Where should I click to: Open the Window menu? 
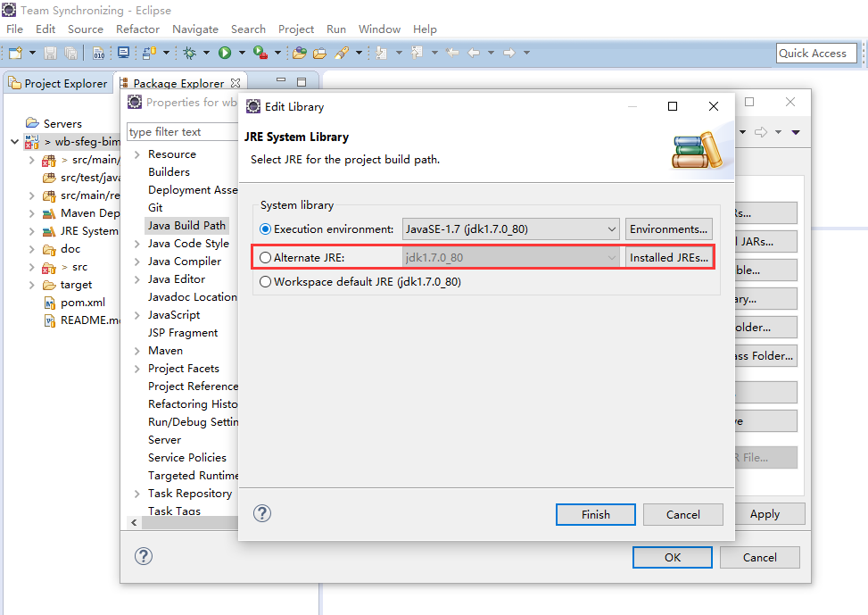tap(379, 29)
